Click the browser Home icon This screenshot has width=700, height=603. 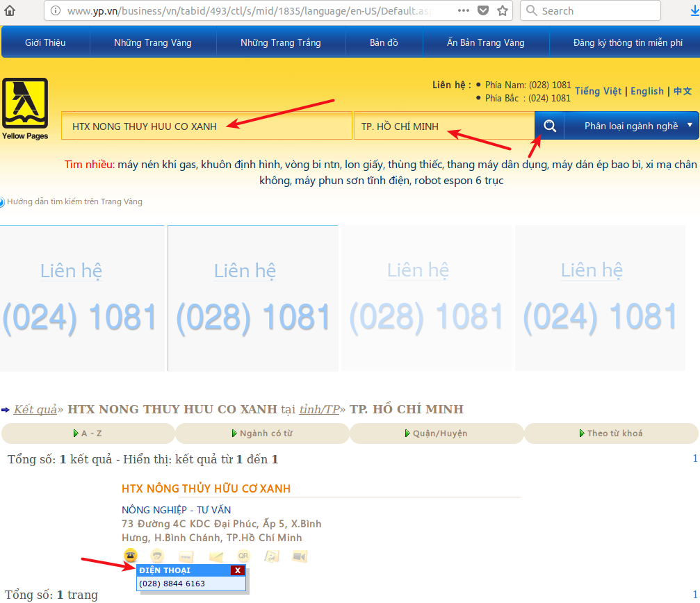[x=9, y=10]
